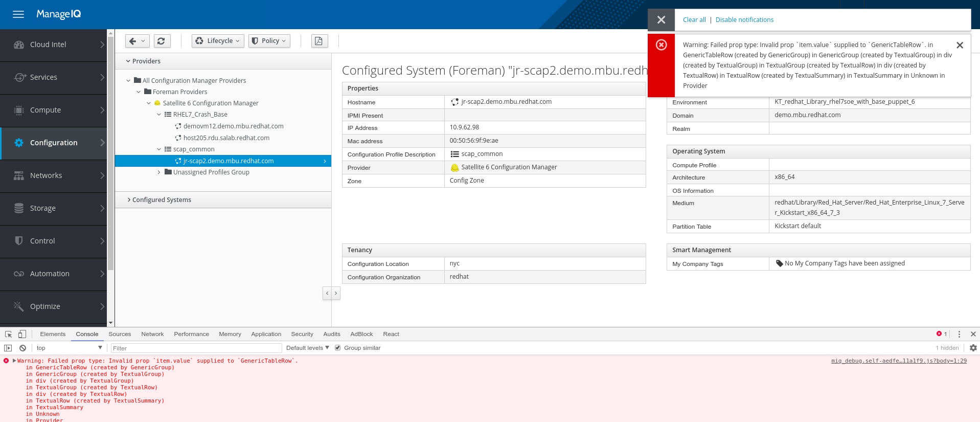Open the top context selector dropdown
Image resolution: width=980 pixels, height=422 pixels.
[69, 348]
